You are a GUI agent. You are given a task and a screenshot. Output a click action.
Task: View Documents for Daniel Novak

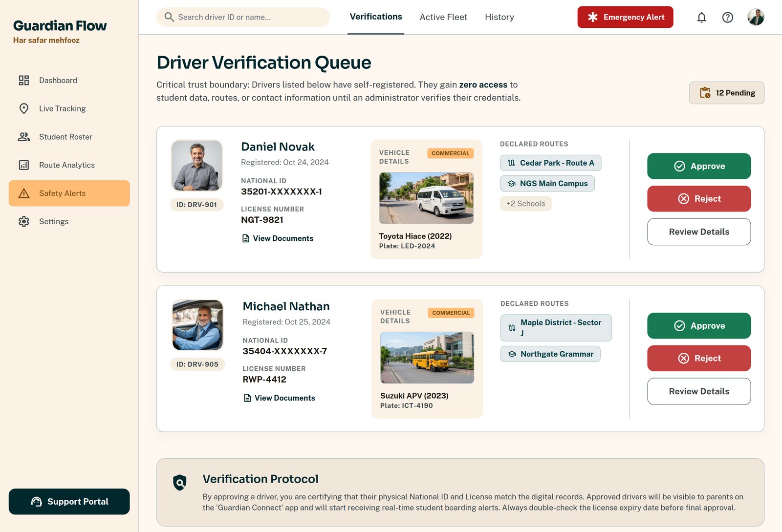[278, 238]
